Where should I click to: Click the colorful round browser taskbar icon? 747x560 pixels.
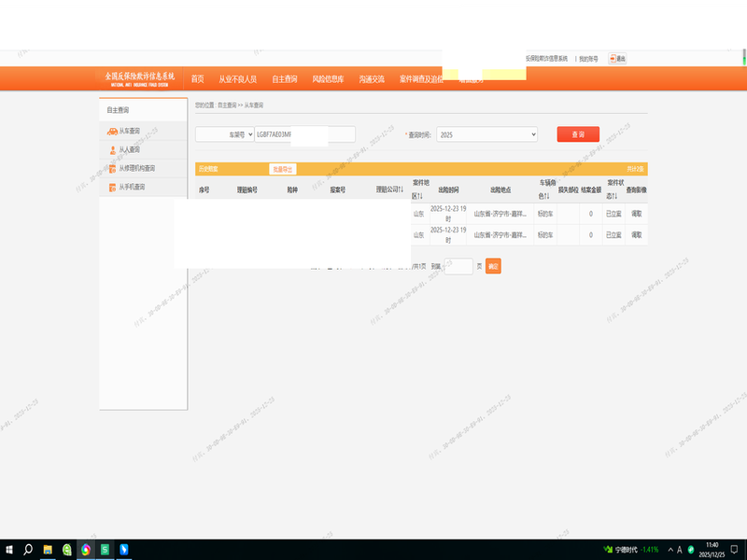click(86, 549)
